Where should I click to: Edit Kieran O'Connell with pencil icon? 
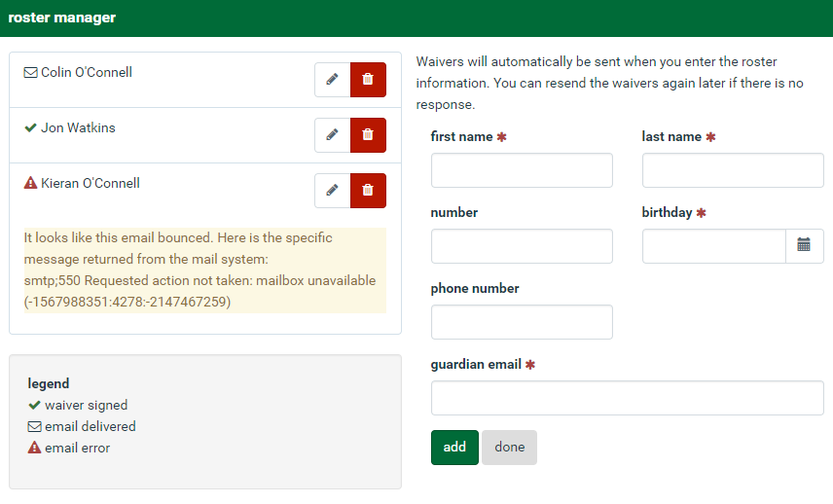click(333, 190)
